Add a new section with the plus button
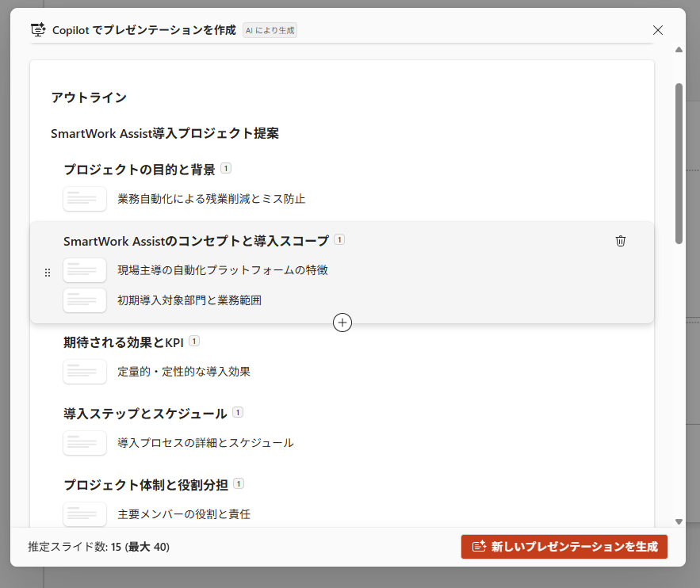This screenshot has width=700, height=588. click(x=342, y=323)
